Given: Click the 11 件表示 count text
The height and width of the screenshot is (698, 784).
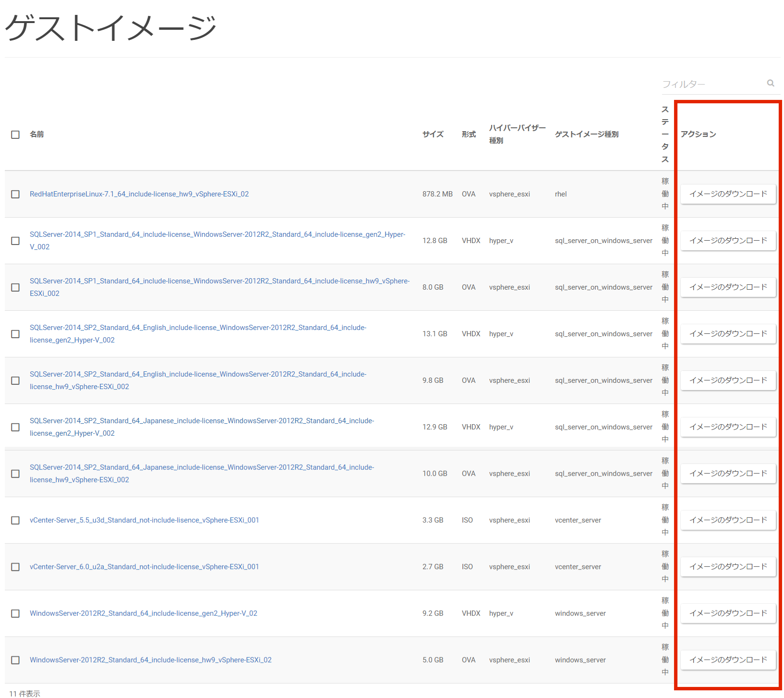Looking at the screenshot, I should (25, 694).
